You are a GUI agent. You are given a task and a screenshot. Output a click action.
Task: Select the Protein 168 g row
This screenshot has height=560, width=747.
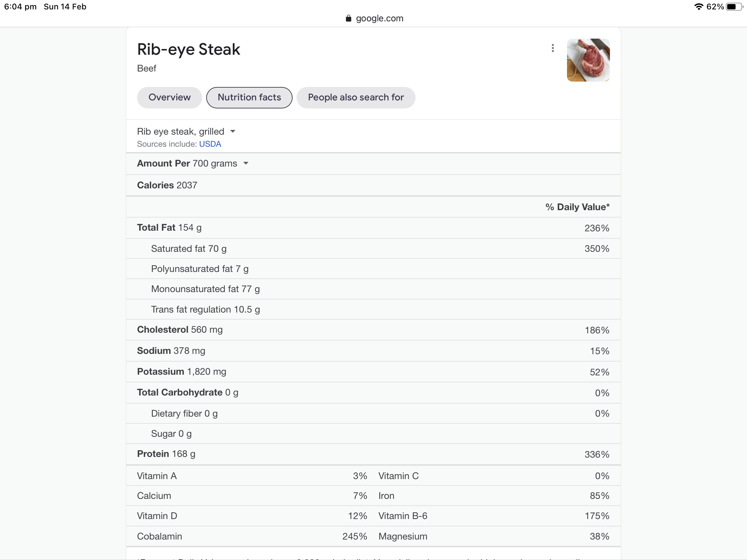pos(373,454)
